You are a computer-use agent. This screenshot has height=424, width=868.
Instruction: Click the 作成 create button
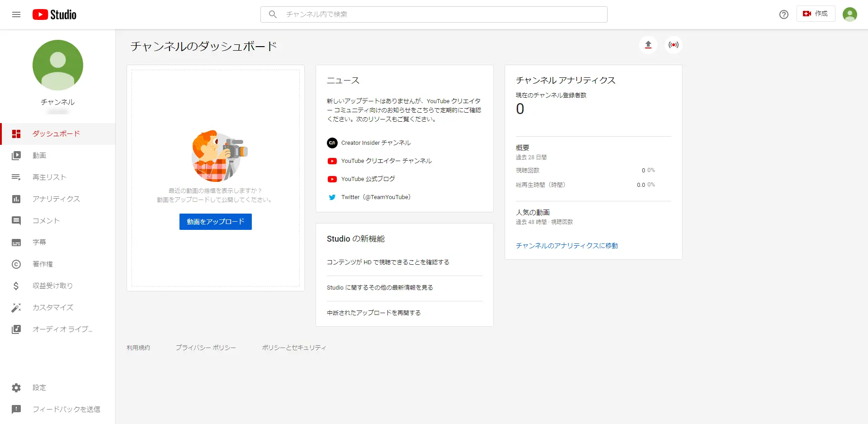pyautogui.click(x=816, y=14)
